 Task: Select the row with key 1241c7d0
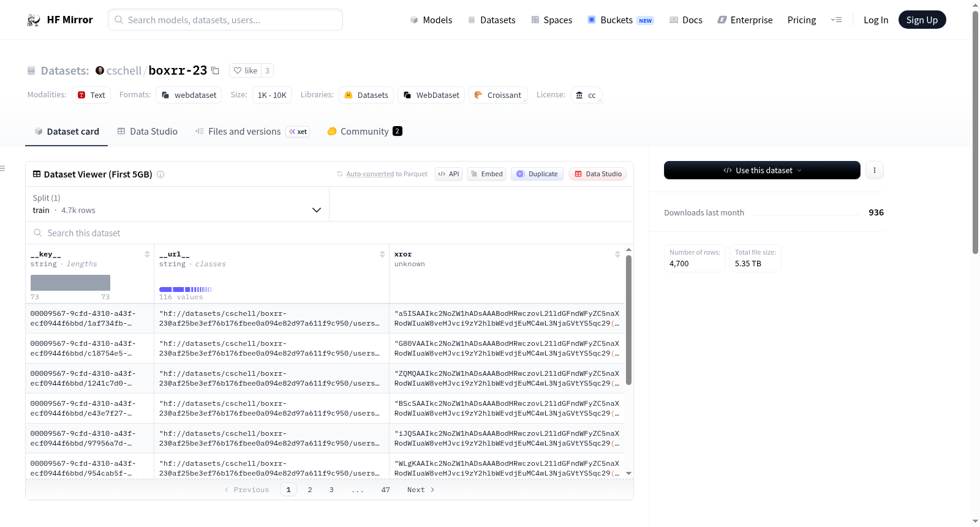pos(325,378)
